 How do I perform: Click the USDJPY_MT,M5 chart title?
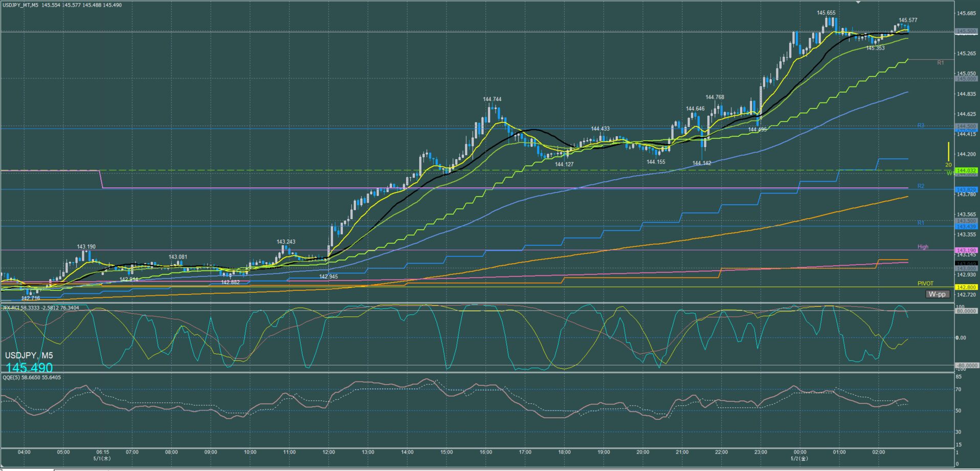19,5
